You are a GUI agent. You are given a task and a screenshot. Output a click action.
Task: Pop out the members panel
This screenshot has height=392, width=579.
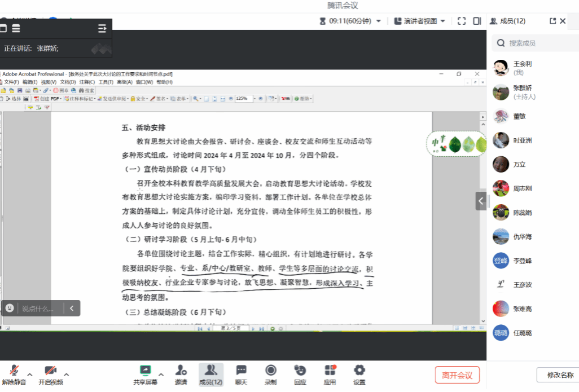click(x=552, y=21)
